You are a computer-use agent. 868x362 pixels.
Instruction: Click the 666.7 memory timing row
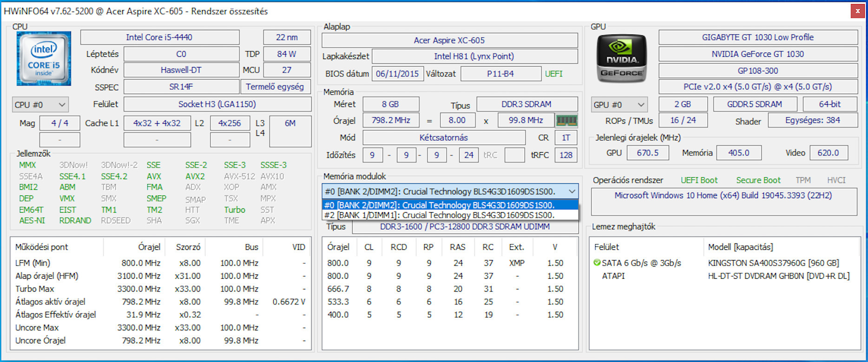point(450,289)
